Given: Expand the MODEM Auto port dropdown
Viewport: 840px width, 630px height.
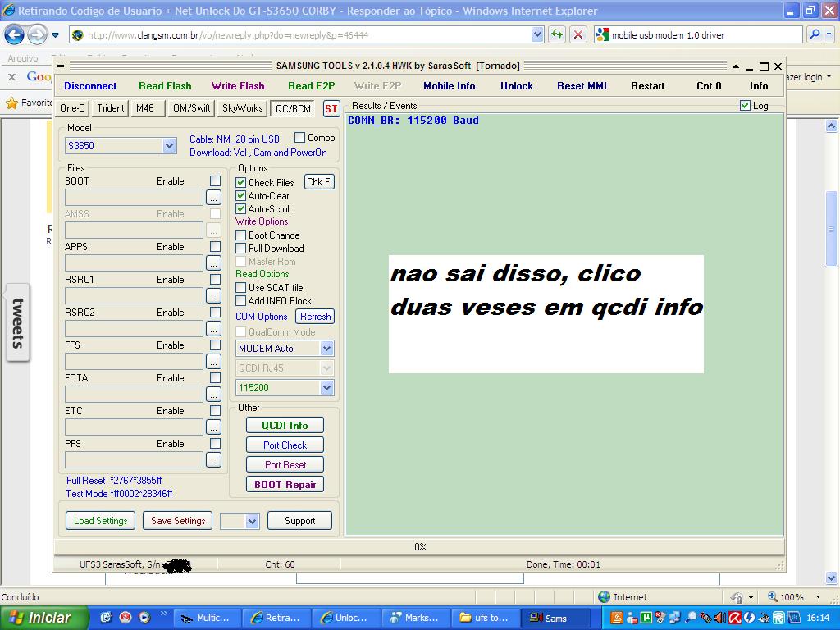Looking at the screenshot, I should (326, 349).
